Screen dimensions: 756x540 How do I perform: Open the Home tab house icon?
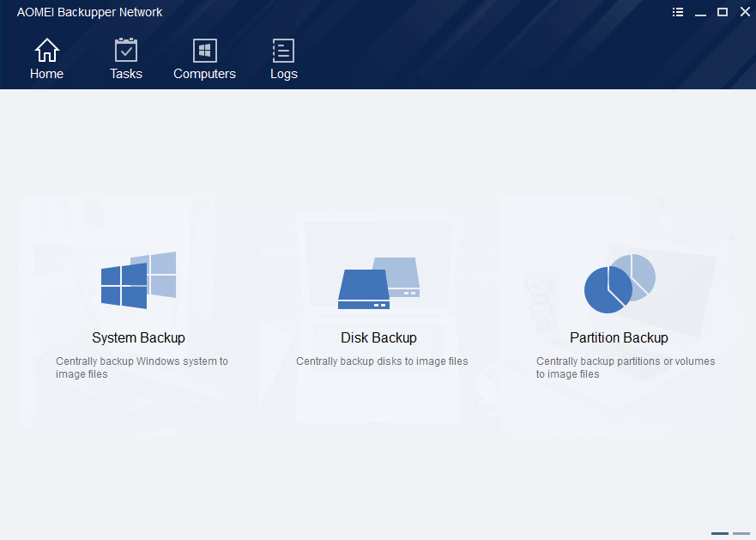click(x=47, y=50)
